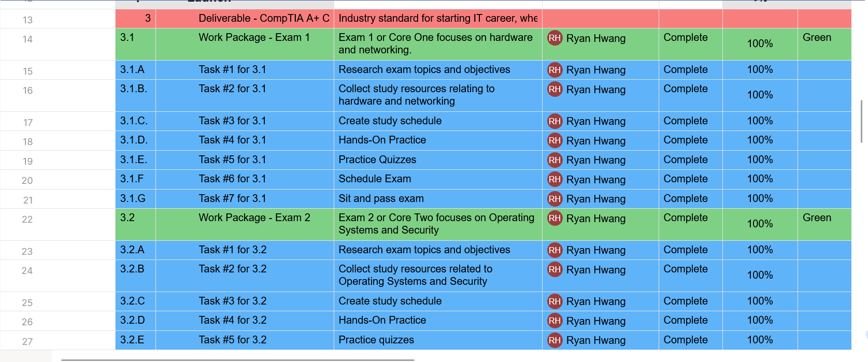The image size is (868, 362).
Task: Select row number 22 header
Action: 27,220
